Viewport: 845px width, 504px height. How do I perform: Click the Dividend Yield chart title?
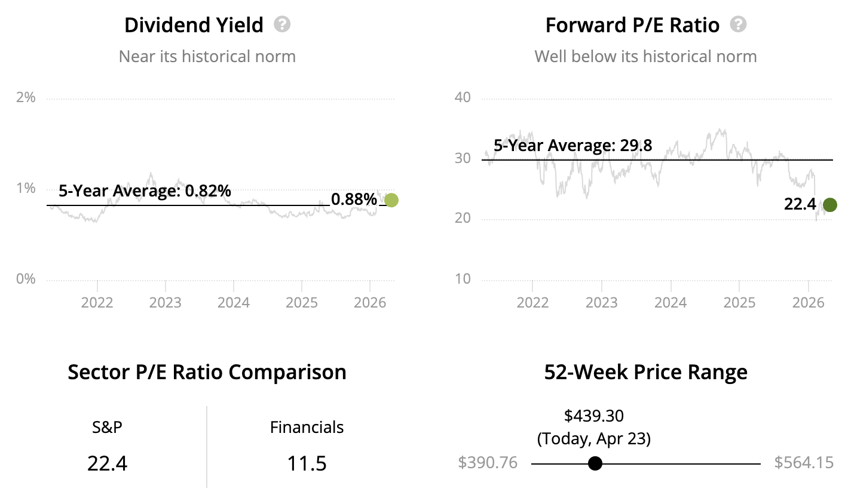tap(194, 25)
